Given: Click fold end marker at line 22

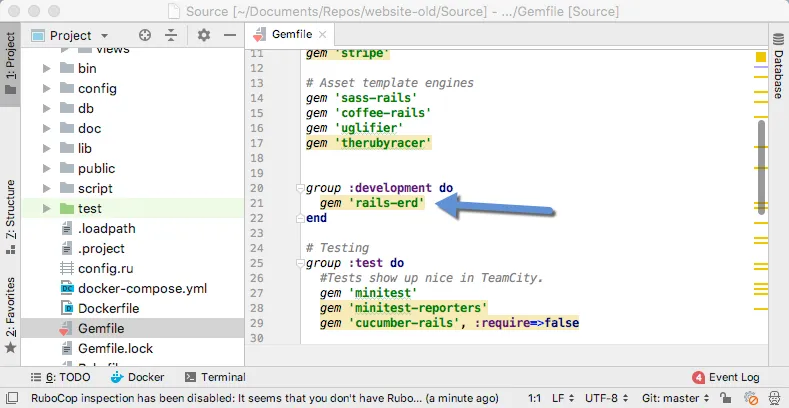Looking at the screenshot, I should coord(301,218).
